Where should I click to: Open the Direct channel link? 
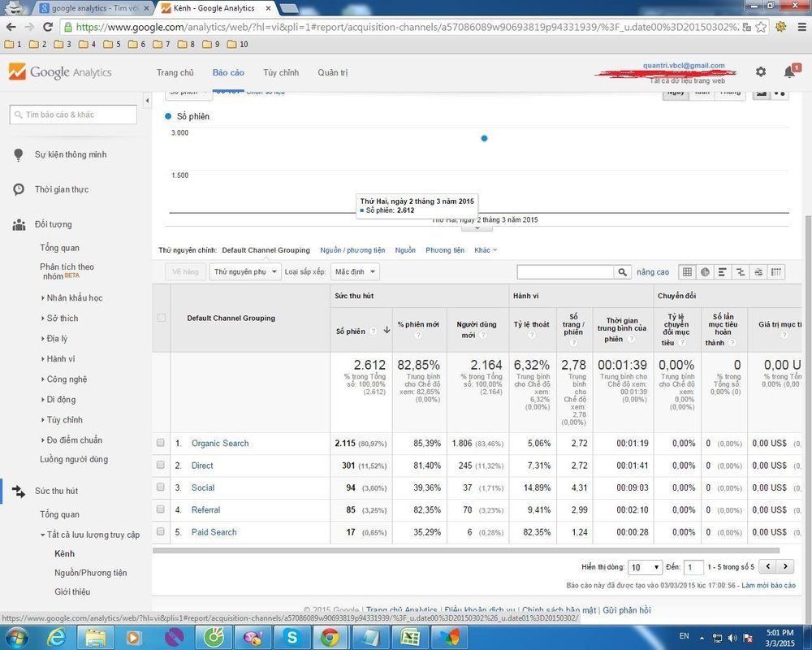point(202,466)
